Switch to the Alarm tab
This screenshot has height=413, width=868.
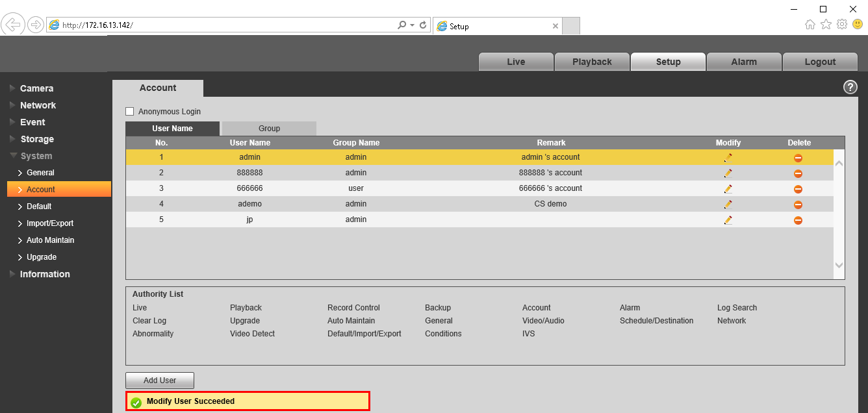click(744, 62)
